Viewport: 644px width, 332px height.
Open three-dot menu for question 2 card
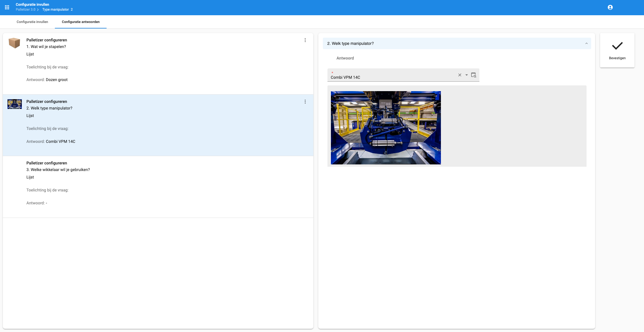(305, 102)
